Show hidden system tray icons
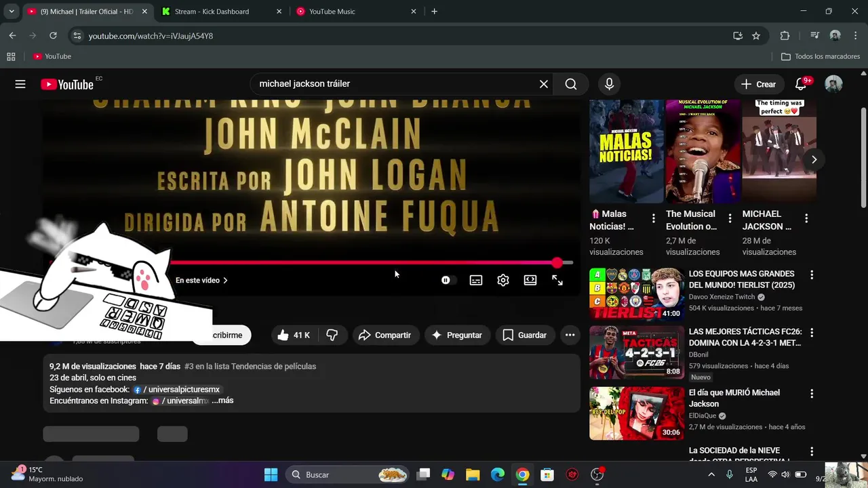Screen dimensions: 868x488 point(711,474)
